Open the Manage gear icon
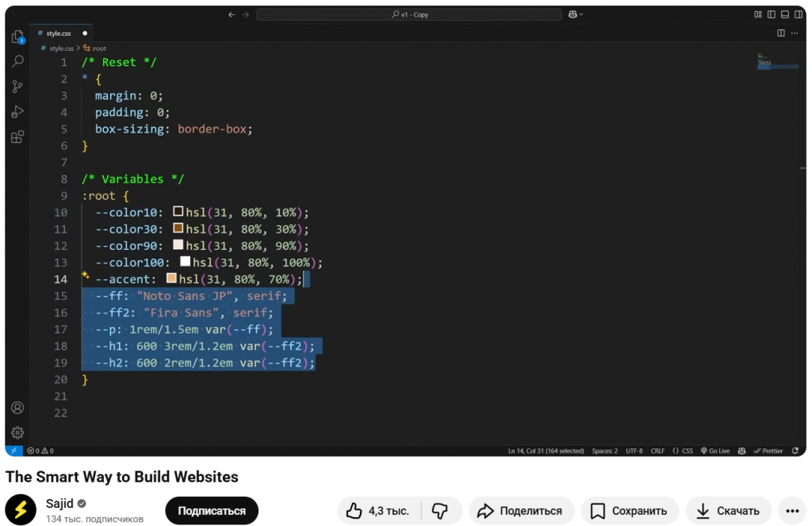The image size is (812, 526). coord(17,433)
